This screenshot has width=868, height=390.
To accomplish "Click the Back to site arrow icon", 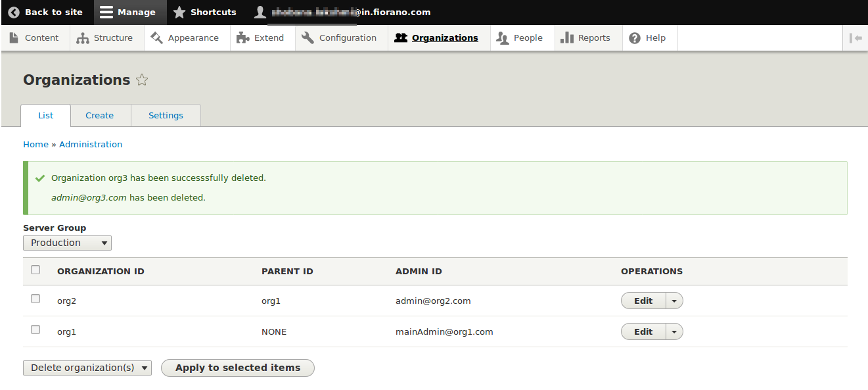I will (x=14, y=12).
